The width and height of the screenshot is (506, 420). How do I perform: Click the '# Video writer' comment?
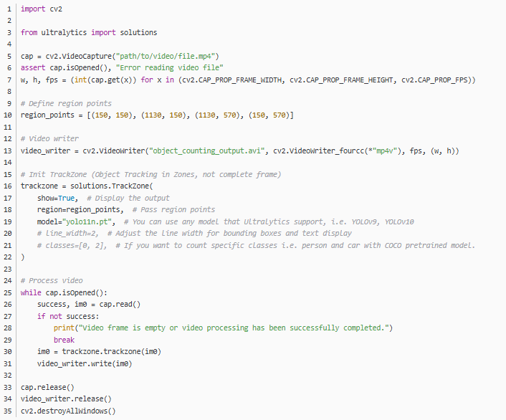tap(49, 138)
